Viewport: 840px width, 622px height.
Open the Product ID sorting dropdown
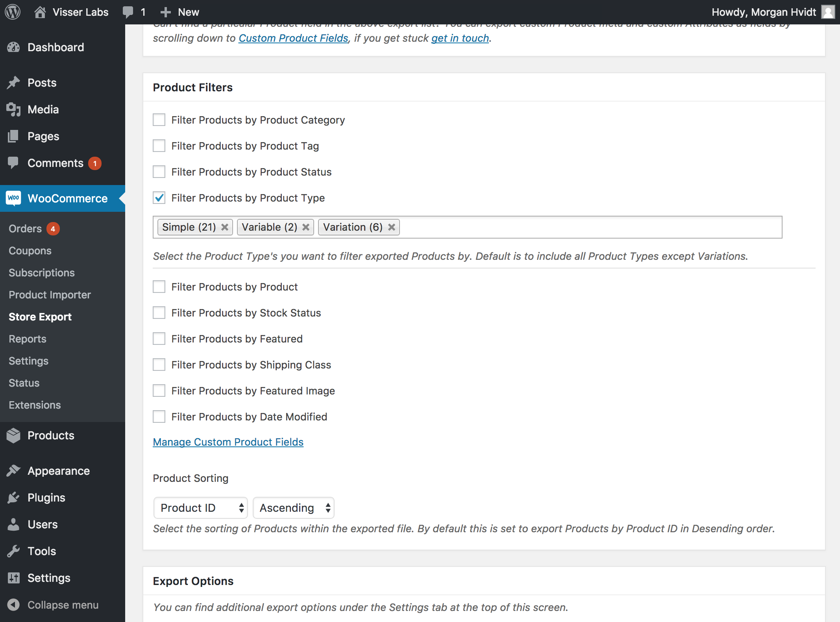point(200,508)
